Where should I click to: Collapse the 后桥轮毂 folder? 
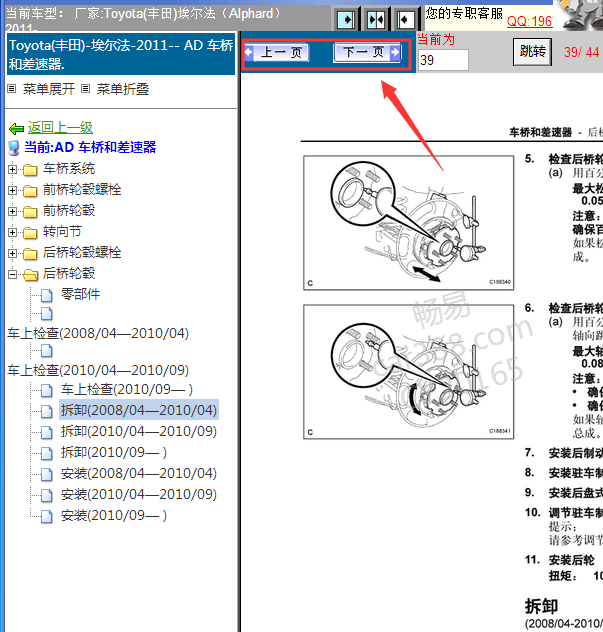[12, 274]
